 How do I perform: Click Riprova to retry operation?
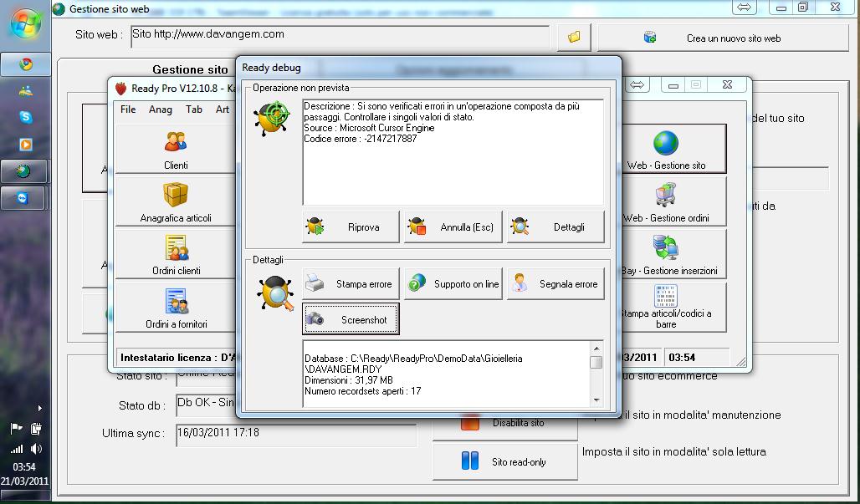(x=351, y=227)
